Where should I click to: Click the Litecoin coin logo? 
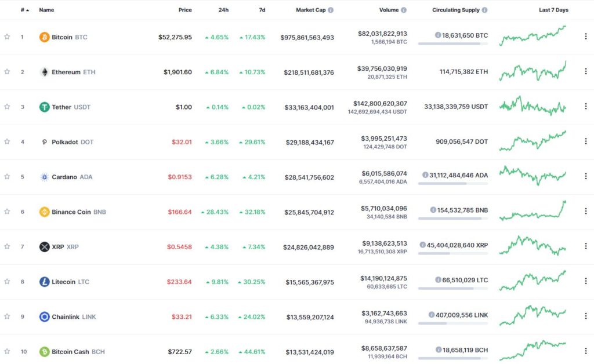pyautogui.click(x=44, y=282)
